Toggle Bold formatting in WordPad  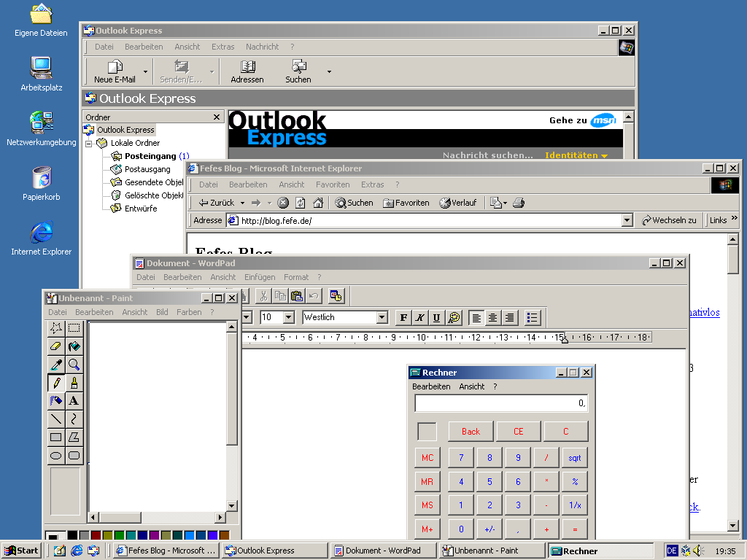[403, 318]
